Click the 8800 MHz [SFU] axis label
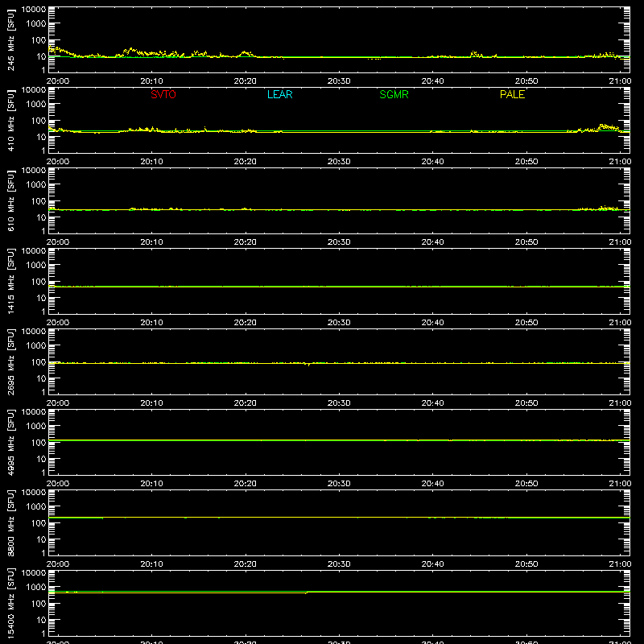This screenshot has width=644, height=644. 10,523
